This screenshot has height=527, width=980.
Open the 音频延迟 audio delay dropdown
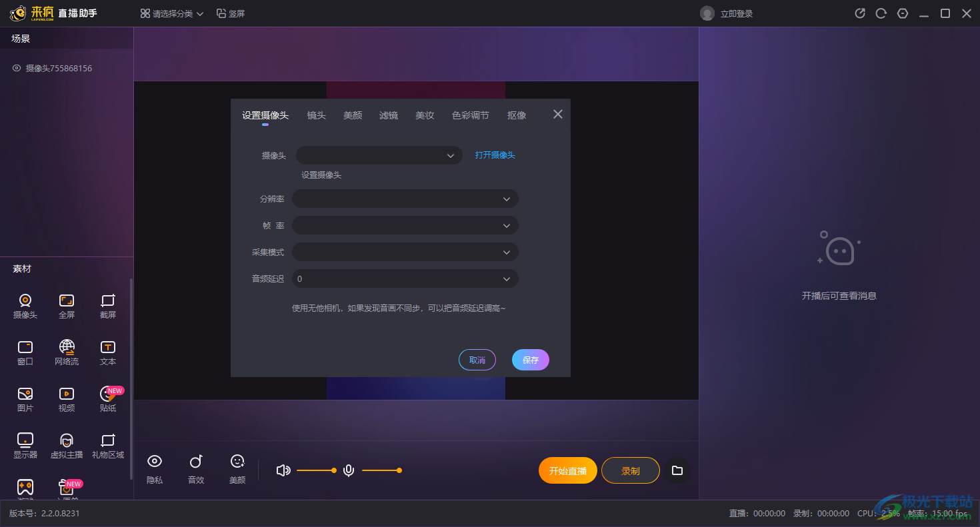[x=405, y=278]
